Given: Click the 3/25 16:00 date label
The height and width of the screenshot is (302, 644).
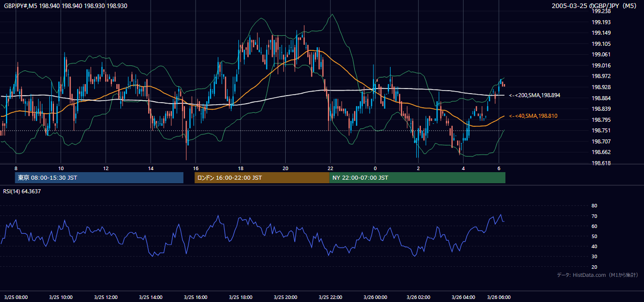Looking at the screenshot, I should click(x=195, y=297).
